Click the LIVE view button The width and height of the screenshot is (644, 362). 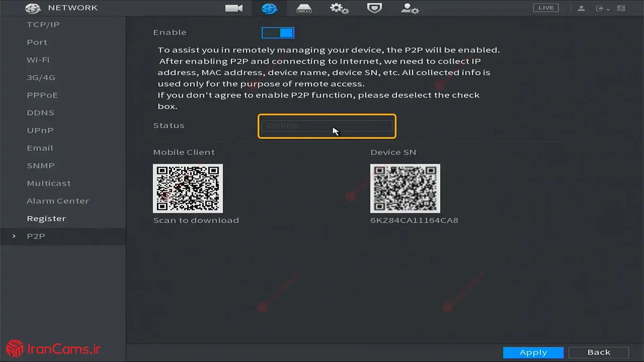coord(546,8)
